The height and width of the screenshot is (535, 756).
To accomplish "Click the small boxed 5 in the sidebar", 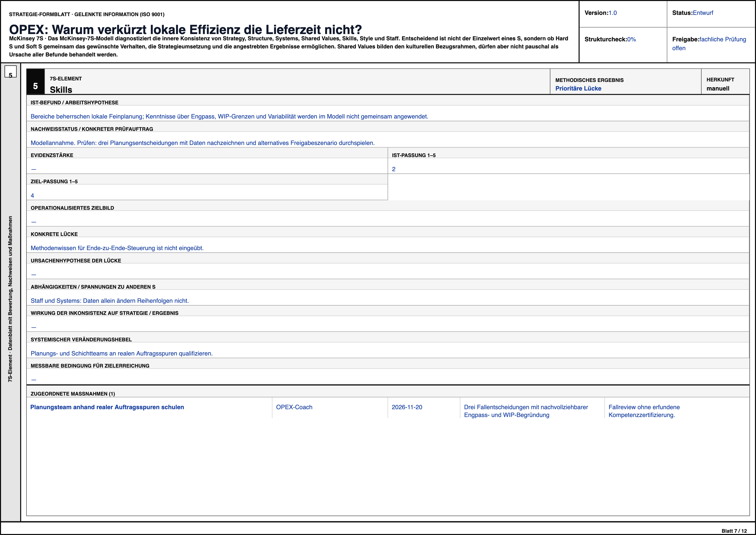I will [x=11, y=72].
